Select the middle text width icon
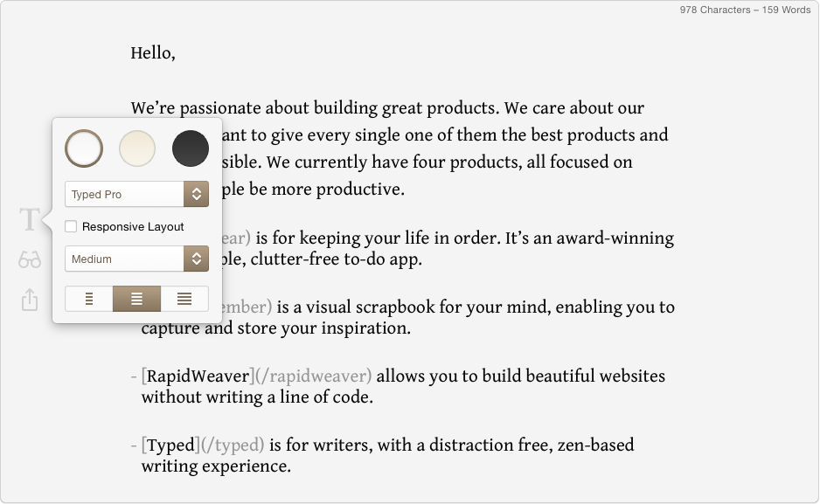Screen dimensions: 820x504 136,299
